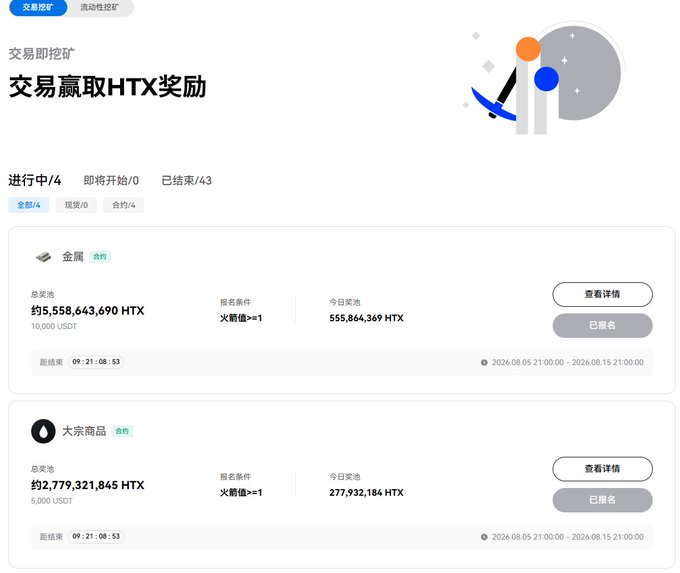The width and height of the screenshot is (680, 573).
Task: Select the 交易挖矿 tab
Action: pyautogui.click(x=38, y=7)
